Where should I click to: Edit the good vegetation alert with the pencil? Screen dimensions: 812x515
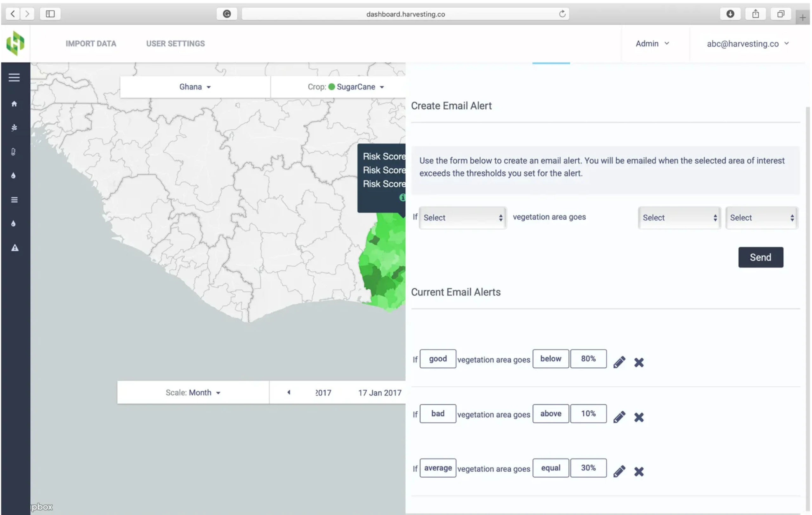(x=619, y=362)
